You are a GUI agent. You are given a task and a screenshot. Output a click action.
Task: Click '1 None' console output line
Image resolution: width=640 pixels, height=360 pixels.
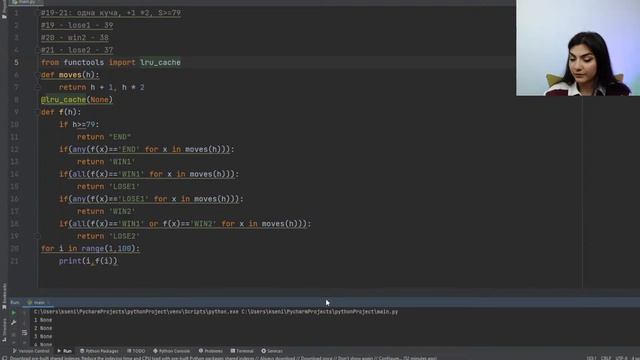point(43,320)
